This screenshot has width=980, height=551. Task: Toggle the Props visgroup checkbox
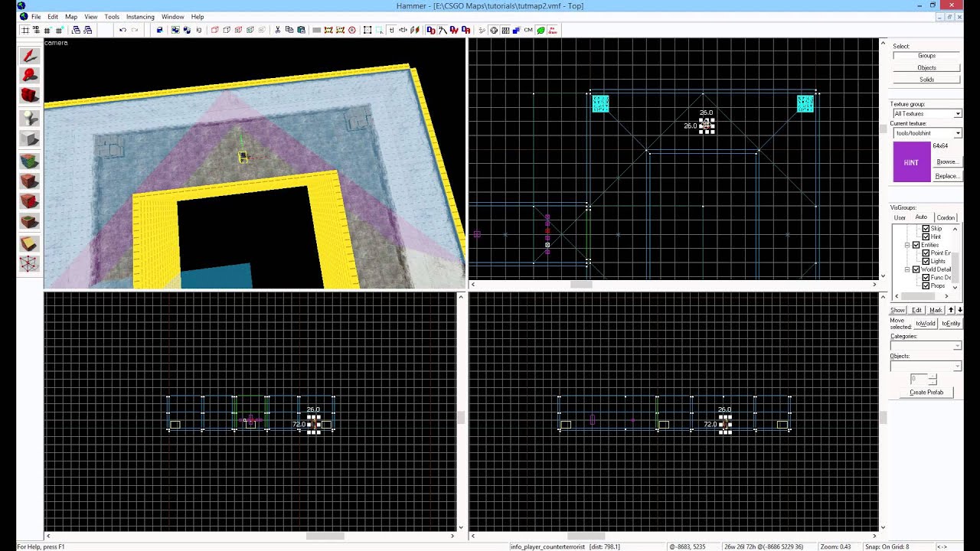926,285
